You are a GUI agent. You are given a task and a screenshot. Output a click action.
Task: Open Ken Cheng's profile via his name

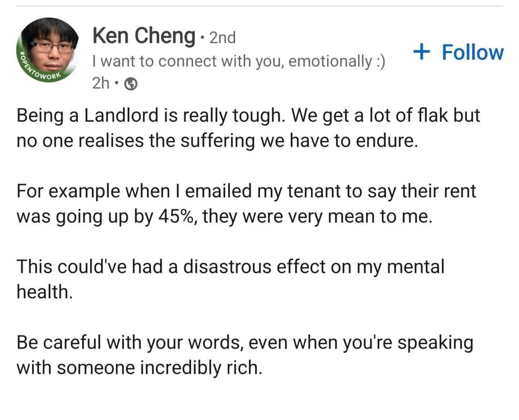(x=144, y=36)
